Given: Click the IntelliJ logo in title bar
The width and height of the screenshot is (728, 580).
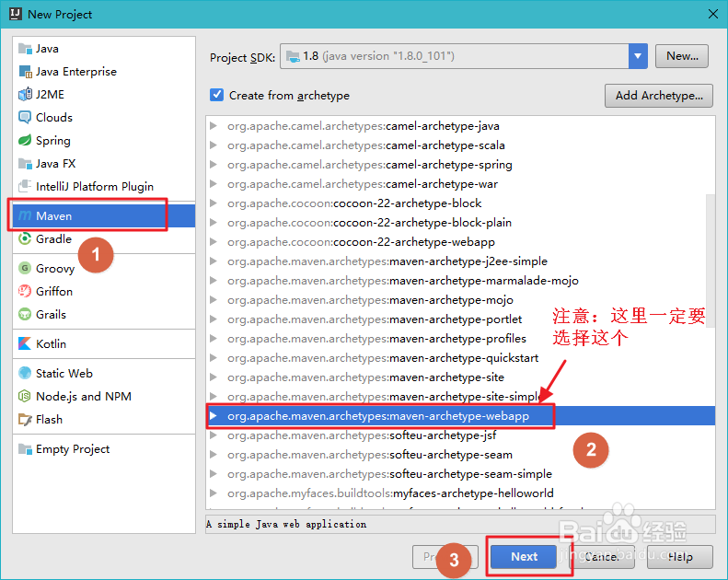Looking at the screenshot, I should tap(16, 14).
